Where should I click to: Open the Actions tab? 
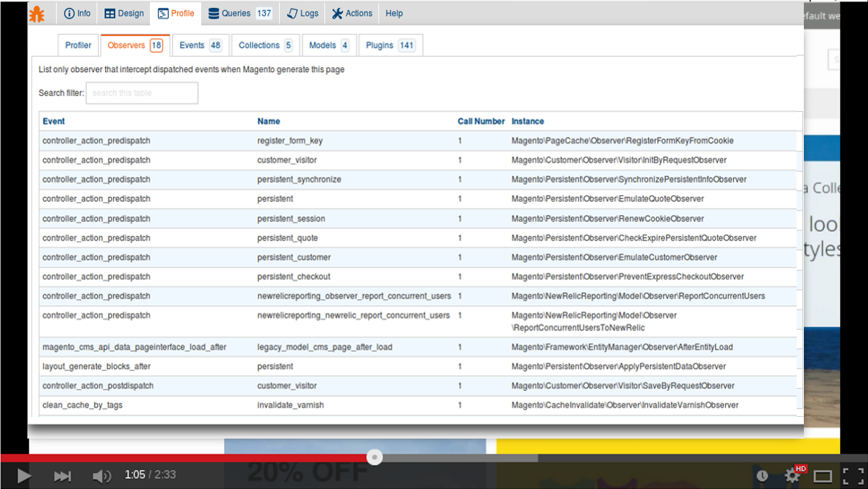coord(353,14)
